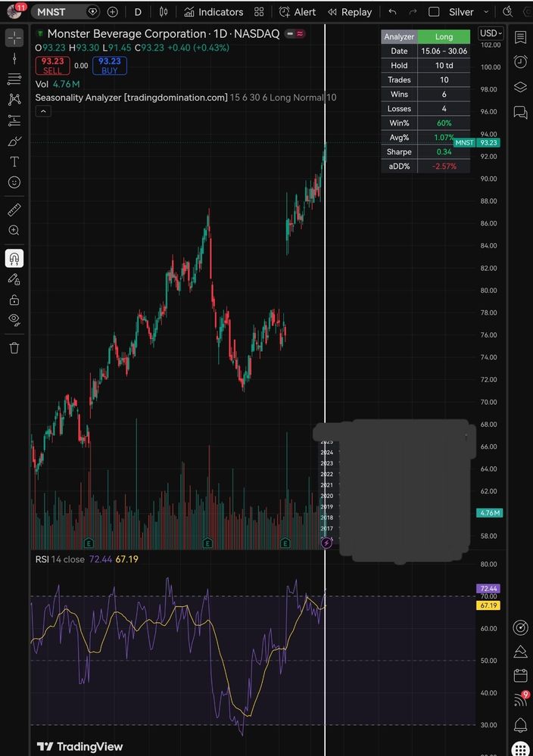Open the USD currency dropdown
Screen dimensions: 533x756
491,33
